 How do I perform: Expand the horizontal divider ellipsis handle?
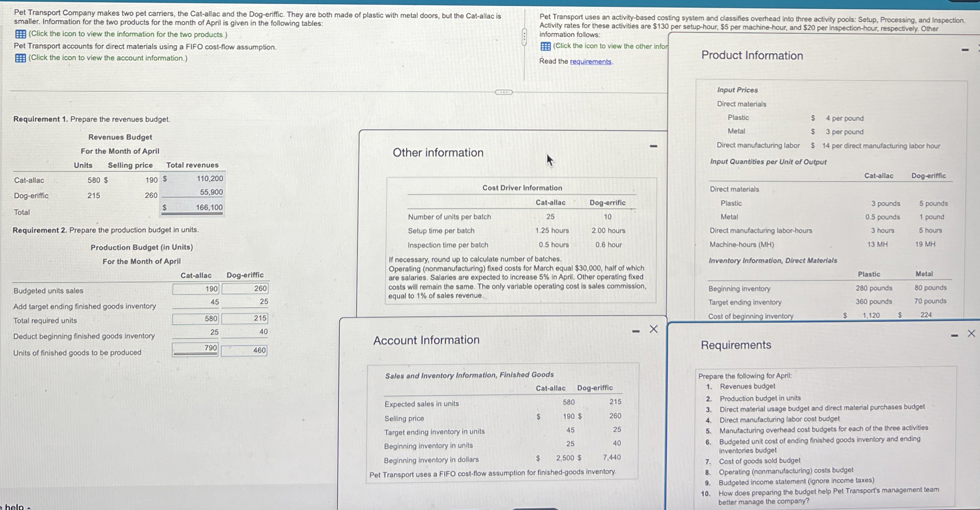pos(503,92)
